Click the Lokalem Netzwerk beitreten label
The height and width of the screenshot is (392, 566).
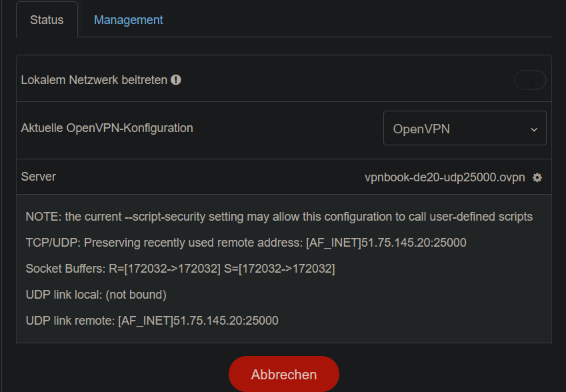94,80
